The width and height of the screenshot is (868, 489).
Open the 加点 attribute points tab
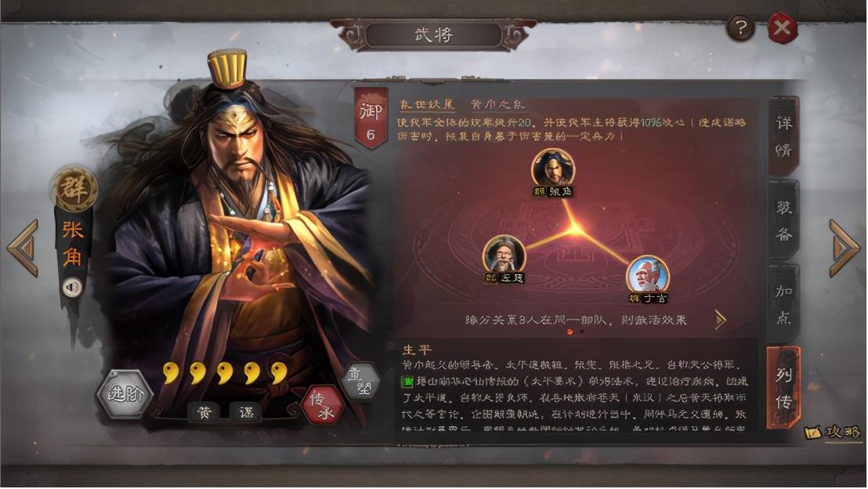pyautogui.click(x=783, y=304)
